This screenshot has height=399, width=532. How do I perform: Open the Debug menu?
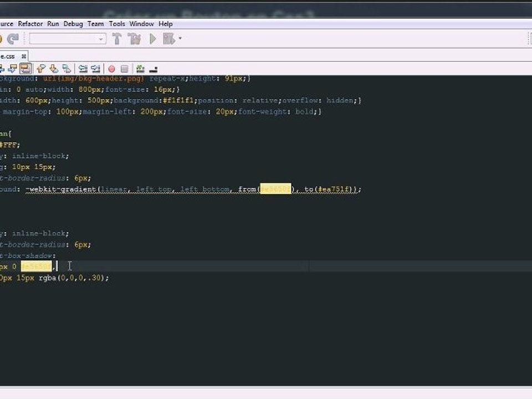pyautogui.click(x=73, y=24)
